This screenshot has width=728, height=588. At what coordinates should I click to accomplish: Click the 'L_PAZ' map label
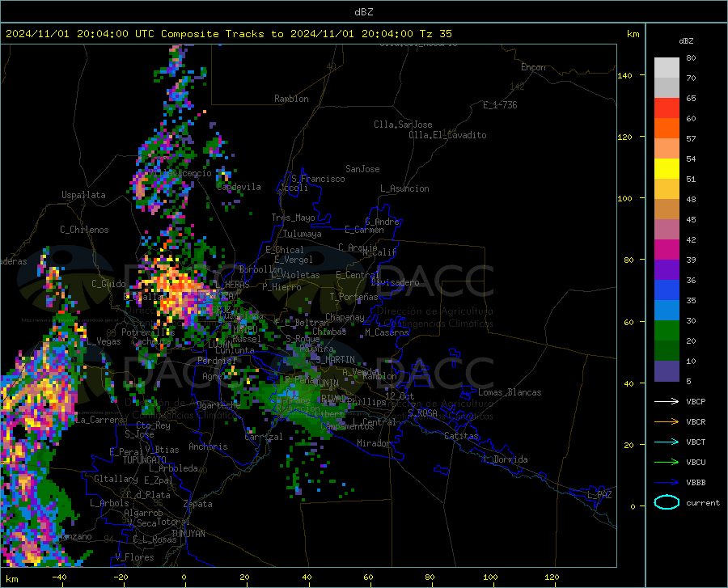599,495
